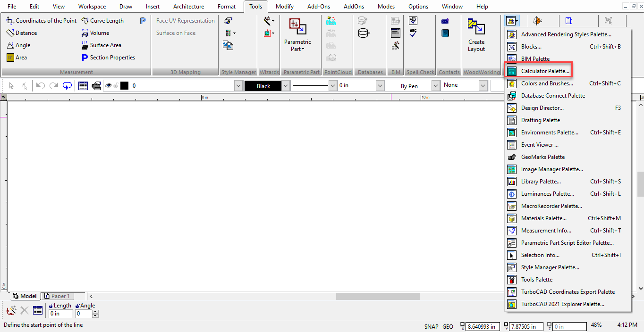Toggle layer visibility eye icon
This screenshot has width=644, height=332.
(109, 86)
